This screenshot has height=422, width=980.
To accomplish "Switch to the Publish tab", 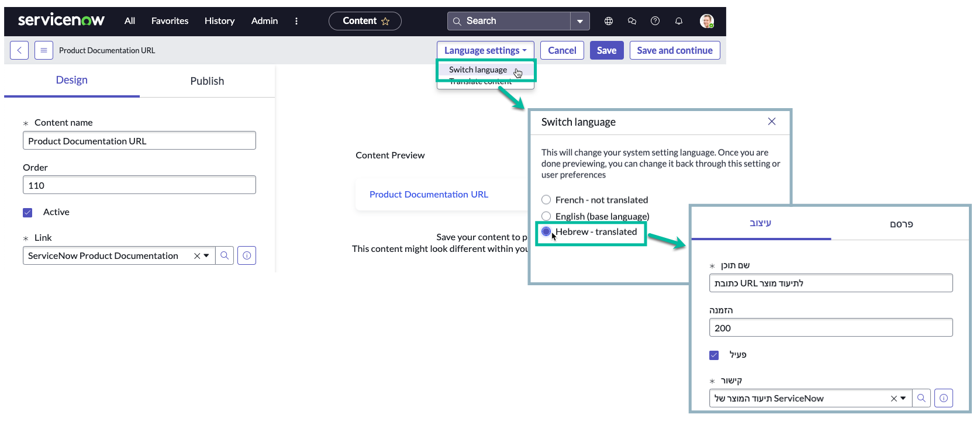I will (x=207, y=81).
